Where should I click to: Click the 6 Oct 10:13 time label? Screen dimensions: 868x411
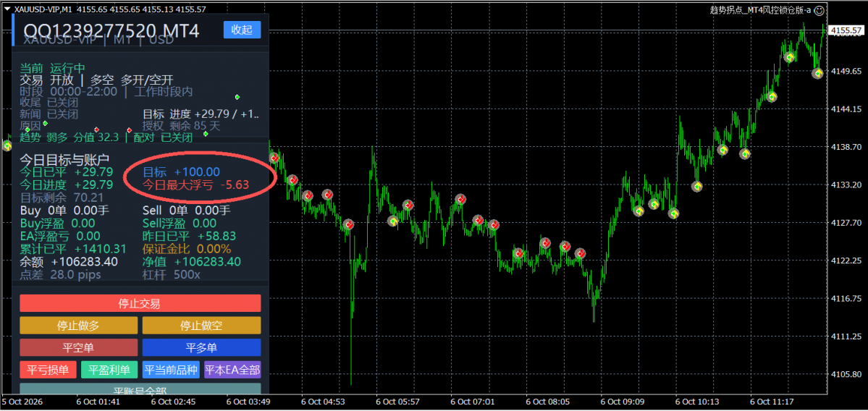point(696,401)
